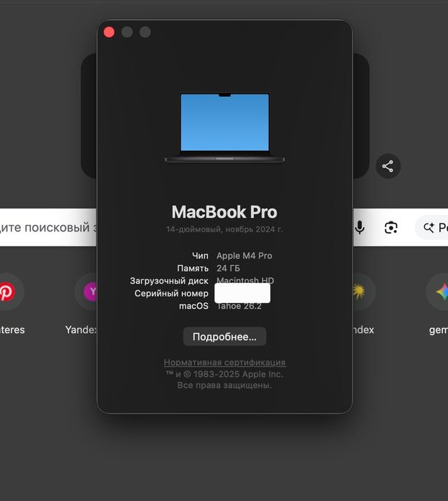
Task: Select the MacBook Pro title text
Action: (224, 212)
